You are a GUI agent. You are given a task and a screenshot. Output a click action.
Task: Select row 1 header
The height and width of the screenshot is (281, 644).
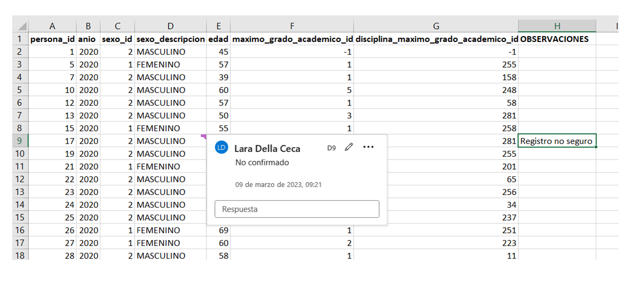[x=19, y=39]
